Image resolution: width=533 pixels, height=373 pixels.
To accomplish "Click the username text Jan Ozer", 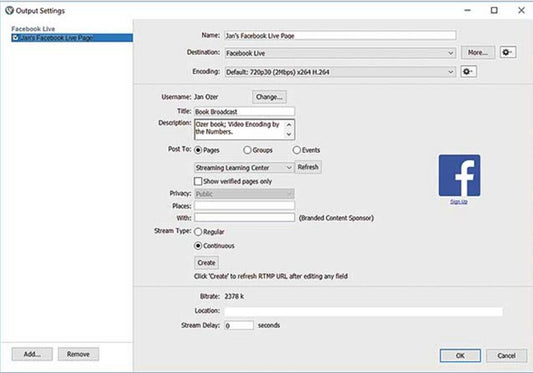I will point(206,97).
